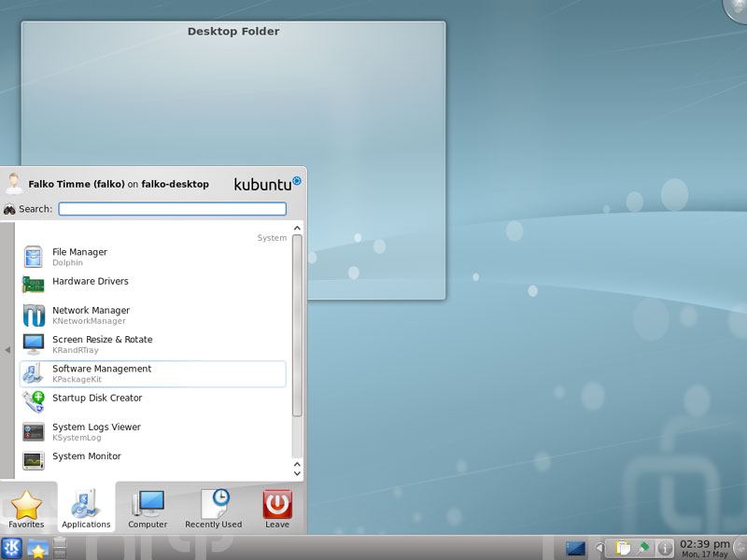Screen dimensions: 747x560
Task: Click the Kubuntu logo in the menu
Action: pyautogui.click(x=267, y=183)
